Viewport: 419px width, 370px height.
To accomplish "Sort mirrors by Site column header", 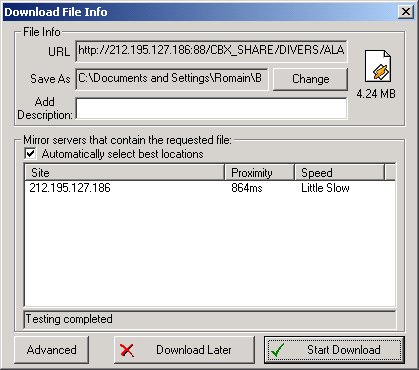I will pyautogui.click(x=125, y=172).
